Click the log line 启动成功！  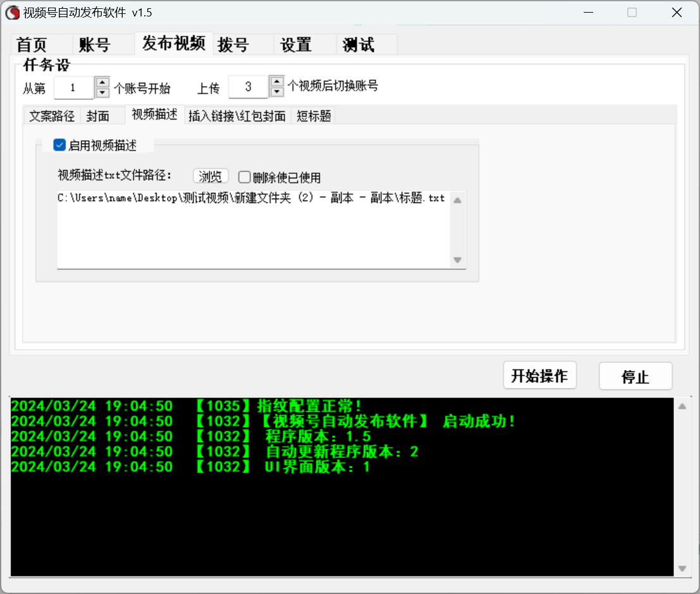click(264, 421)
